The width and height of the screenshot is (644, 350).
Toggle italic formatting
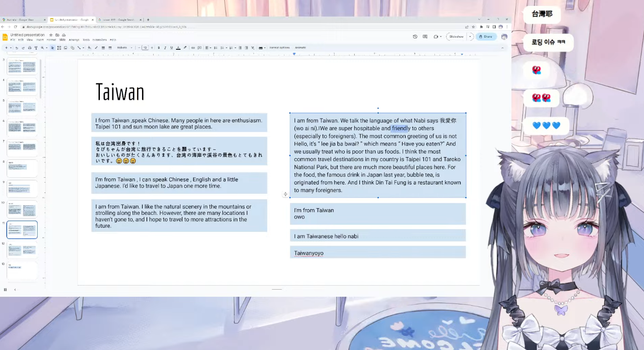[165, 47]
